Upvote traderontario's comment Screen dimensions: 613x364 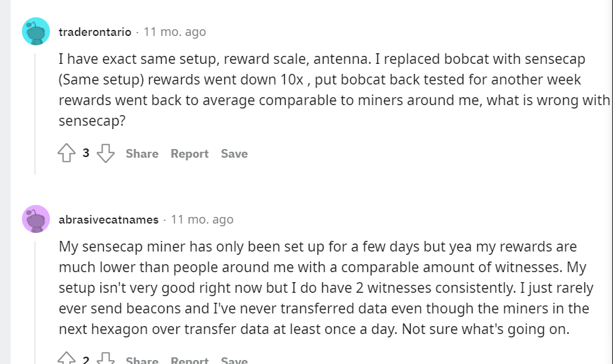(x=67, y=153)
